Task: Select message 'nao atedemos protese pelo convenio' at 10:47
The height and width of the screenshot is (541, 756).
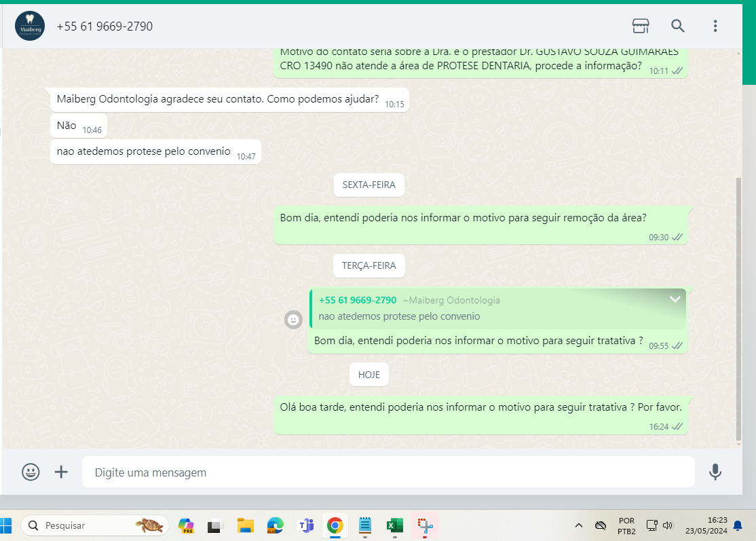Action: pyautogui.click(x=155, y=152)
